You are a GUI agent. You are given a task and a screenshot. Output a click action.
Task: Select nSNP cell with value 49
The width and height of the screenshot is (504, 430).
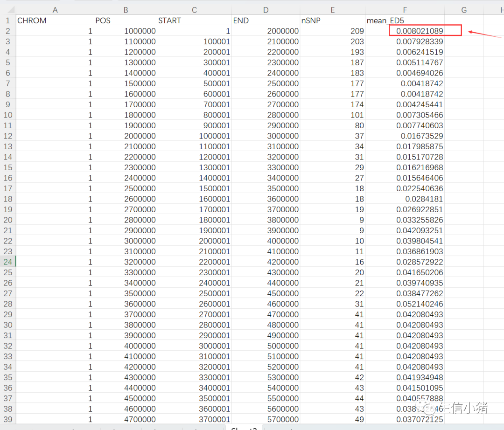click(333, 419)
